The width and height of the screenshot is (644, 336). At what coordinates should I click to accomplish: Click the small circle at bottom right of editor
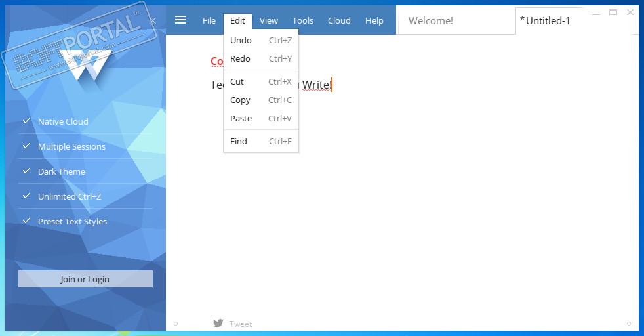[629, 324]
